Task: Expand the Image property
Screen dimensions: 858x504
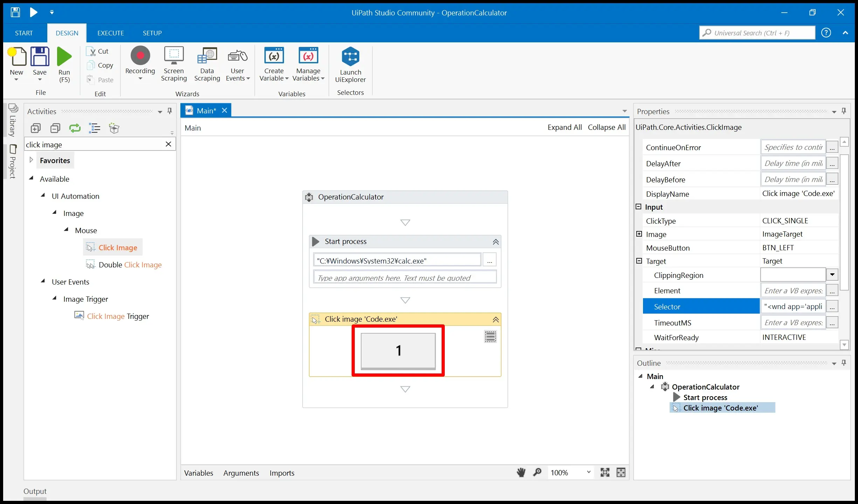Action: [x=639, y=234]
